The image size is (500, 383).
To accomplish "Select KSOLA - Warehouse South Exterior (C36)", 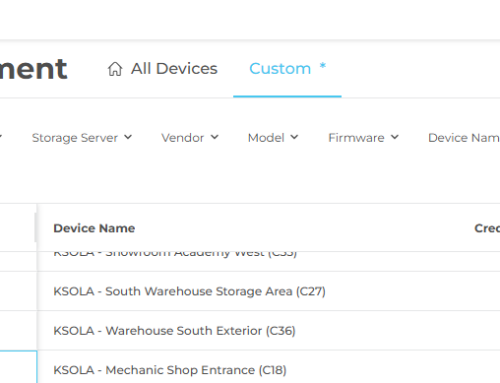I will (174, 331).
